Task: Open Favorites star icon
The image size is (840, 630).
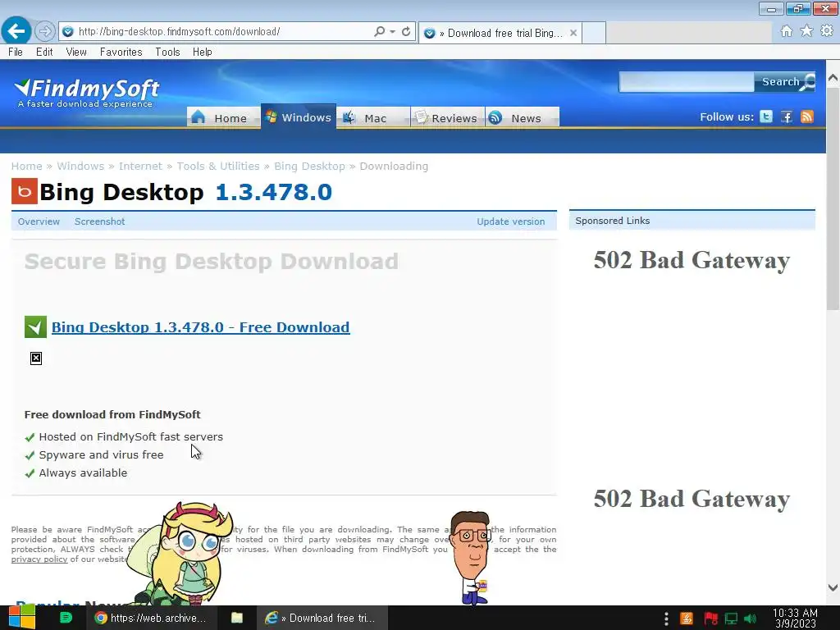Action: click(x=806, y=31)
